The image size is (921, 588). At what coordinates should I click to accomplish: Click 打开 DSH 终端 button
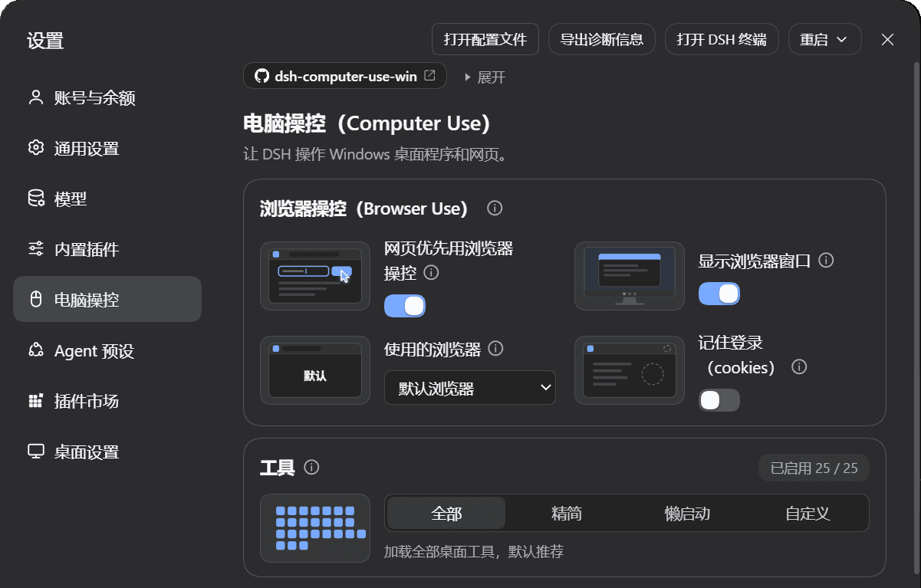pos(722,39)
